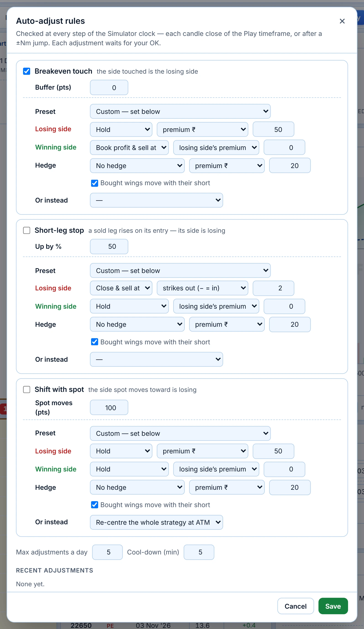
Task: Disable the Breakeven touch rule checkbox
Action: coord(27,71)
